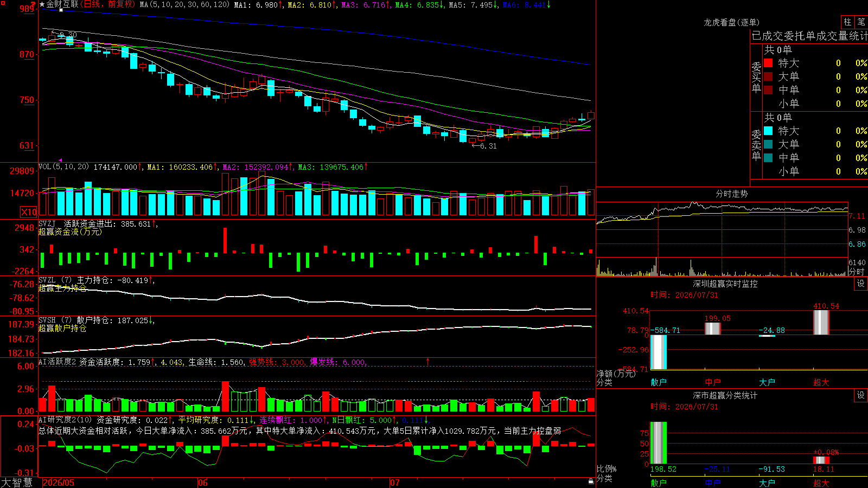Click the 委买单 section label
Screen dimensions: 868x488
756,77
